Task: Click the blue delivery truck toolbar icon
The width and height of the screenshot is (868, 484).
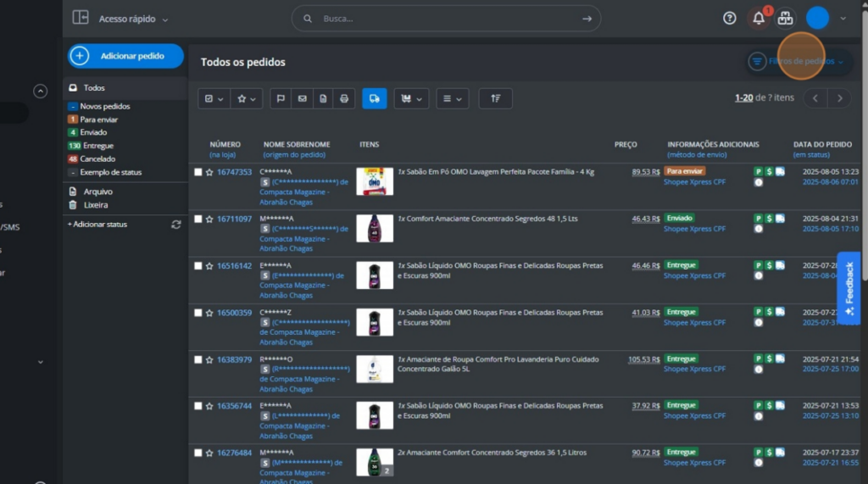Action: pyautogui.click(x=374, y=98)
